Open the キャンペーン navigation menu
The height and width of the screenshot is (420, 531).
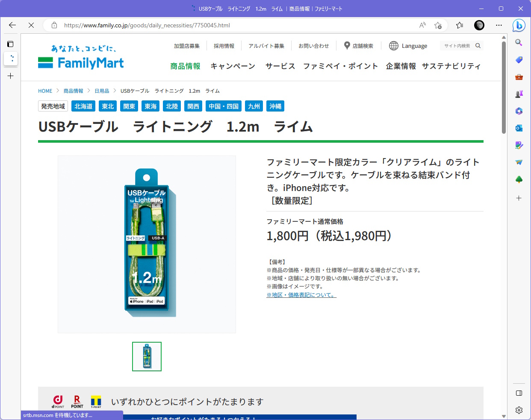coord(233,66)
